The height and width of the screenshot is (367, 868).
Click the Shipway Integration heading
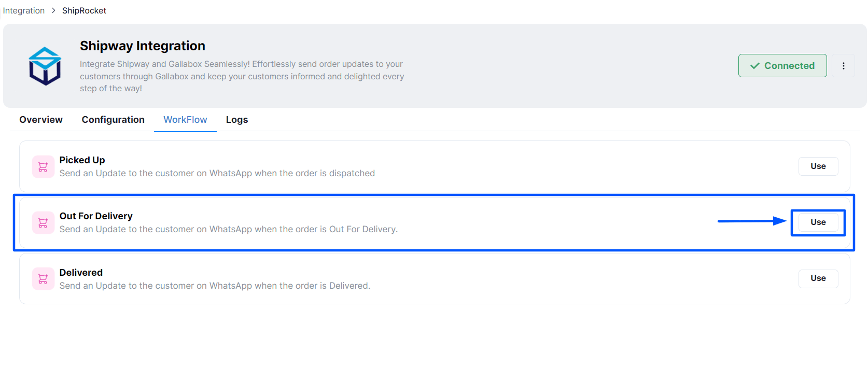143,46
